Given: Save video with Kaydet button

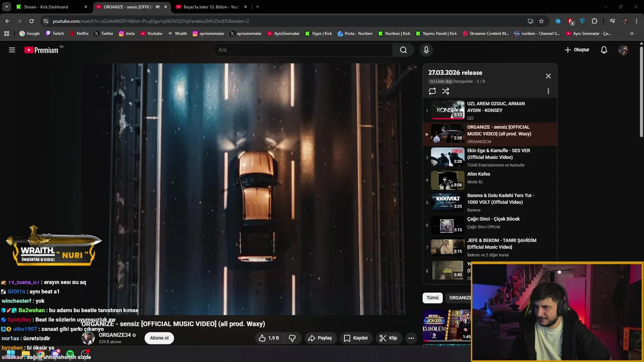Looking at the screenshot, I should point(356,338).
